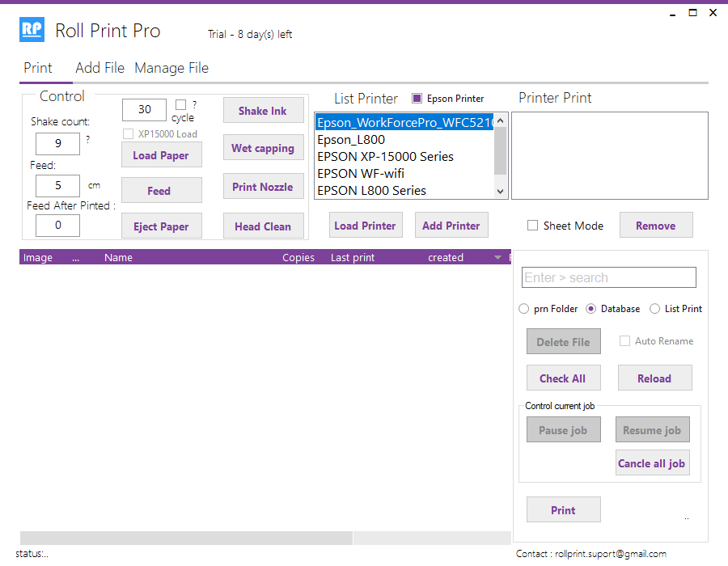Enable the cycle checkbox
The image size is (728, 566).
(x=181, y=105)
